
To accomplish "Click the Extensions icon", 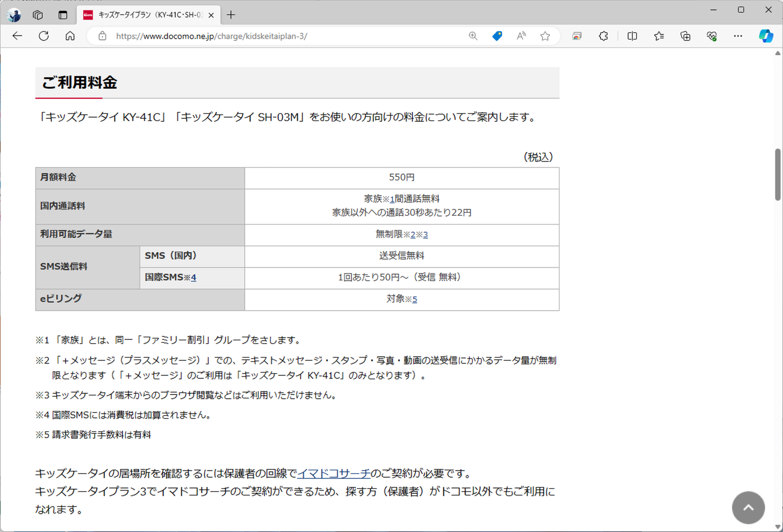I will coord(603,36).
